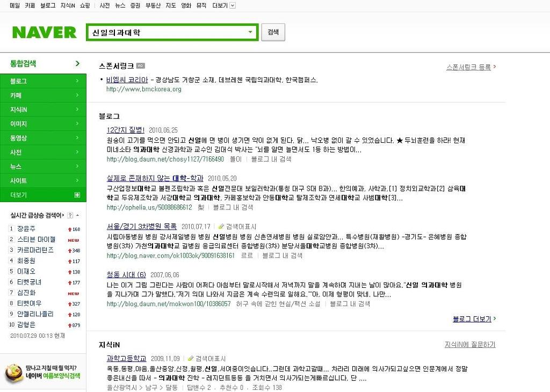Click inside the search input field
550x392 pixels.
click(168, 32)
